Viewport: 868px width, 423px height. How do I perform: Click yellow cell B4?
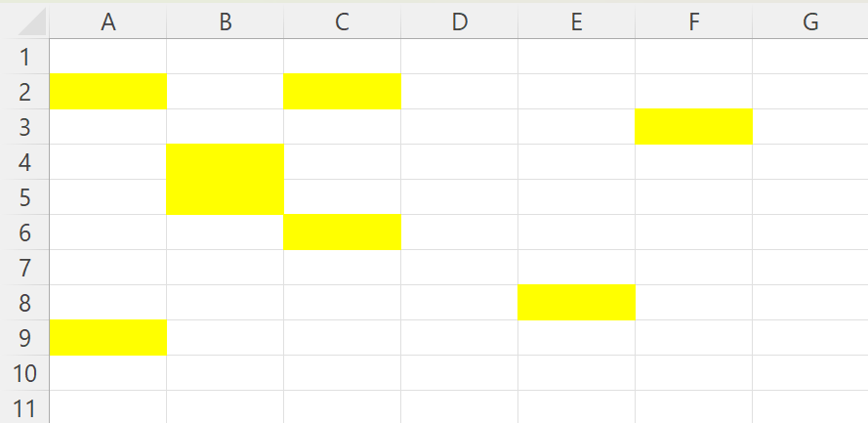point(226,161)
